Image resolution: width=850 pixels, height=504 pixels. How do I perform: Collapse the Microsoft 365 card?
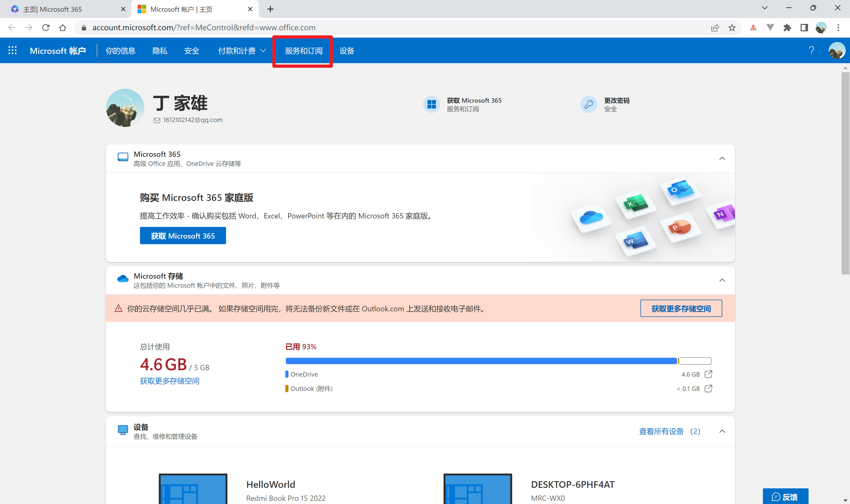pos(722,158)
